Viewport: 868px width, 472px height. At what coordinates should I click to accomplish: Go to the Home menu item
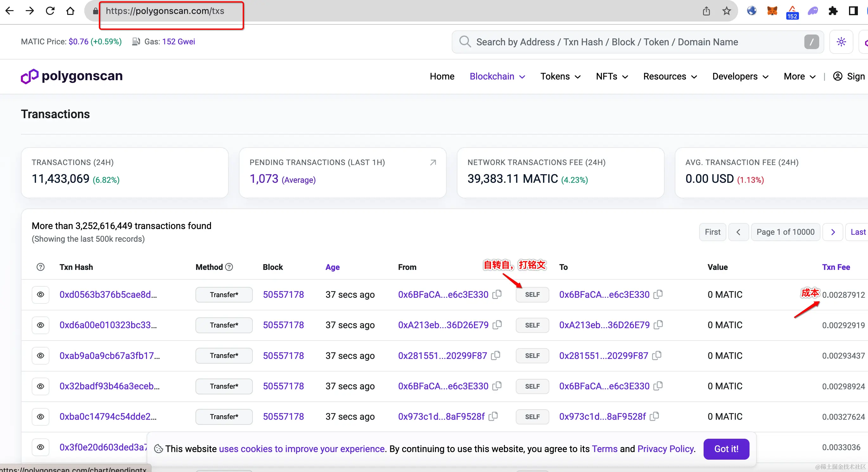pyautogui.click(x=442, y=76)
